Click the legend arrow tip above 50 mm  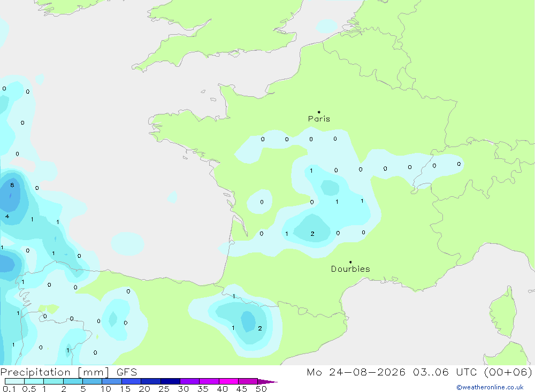[x=267, y=382]
